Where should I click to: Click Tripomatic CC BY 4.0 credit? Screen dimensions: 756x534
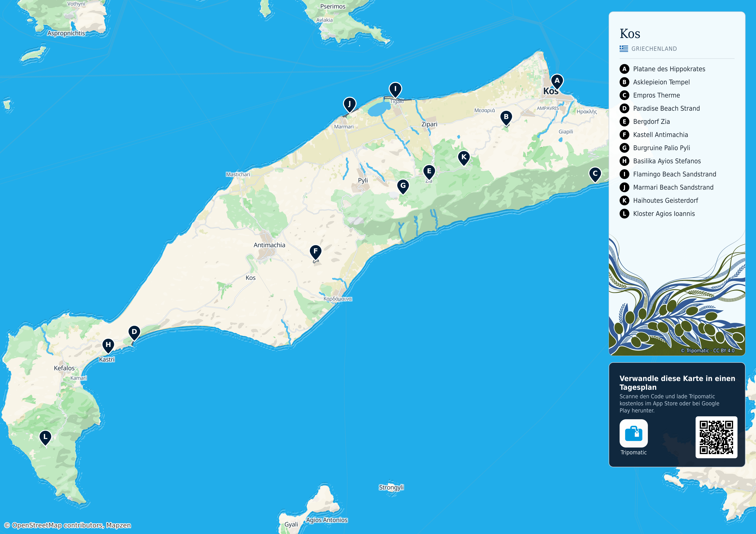[708, 351]
